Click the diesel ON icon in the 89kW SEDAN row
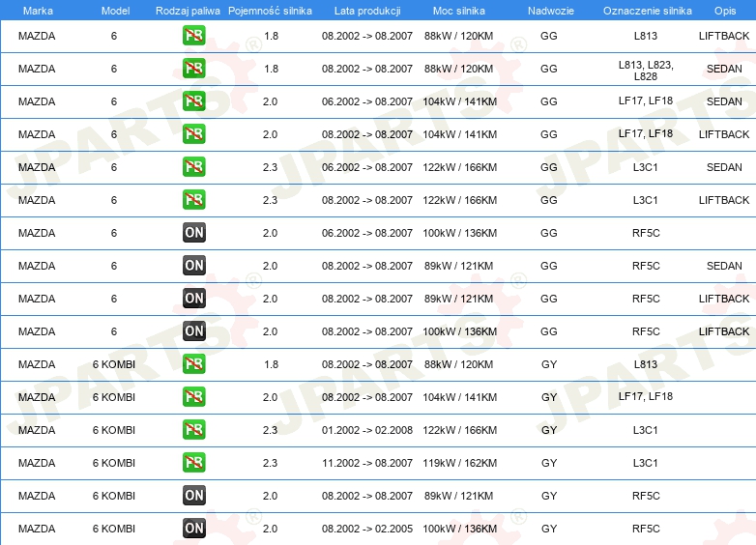The height and width of the screenshot is (545, 756). 193,266
